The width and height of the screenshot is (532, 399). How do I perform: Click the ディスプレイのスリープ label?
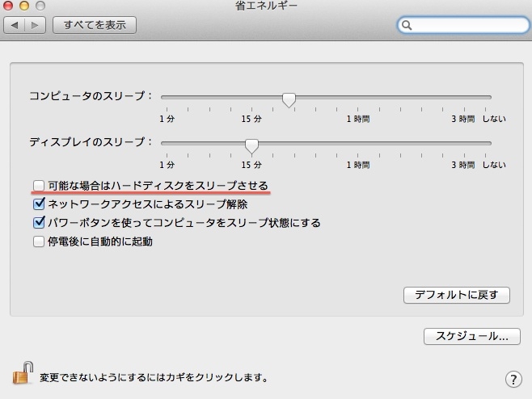[91, 141]
